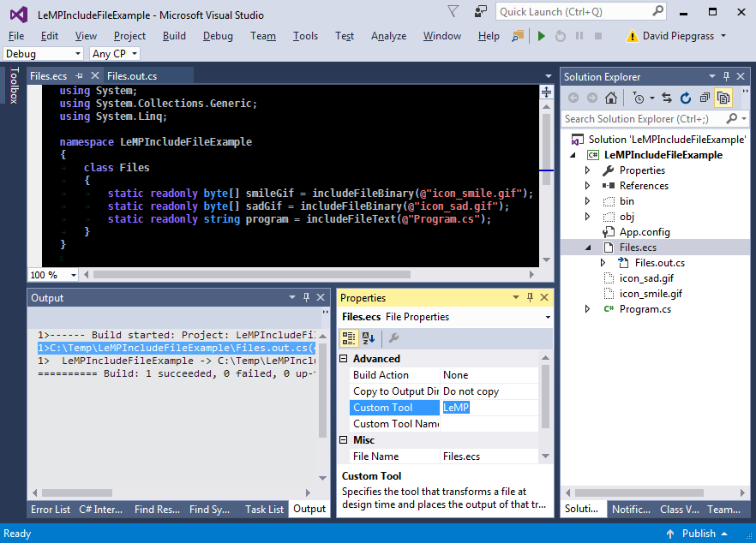
Task: Click the Search Solution Explorer field
Action: pyautogui.click(x=643, y=118)
